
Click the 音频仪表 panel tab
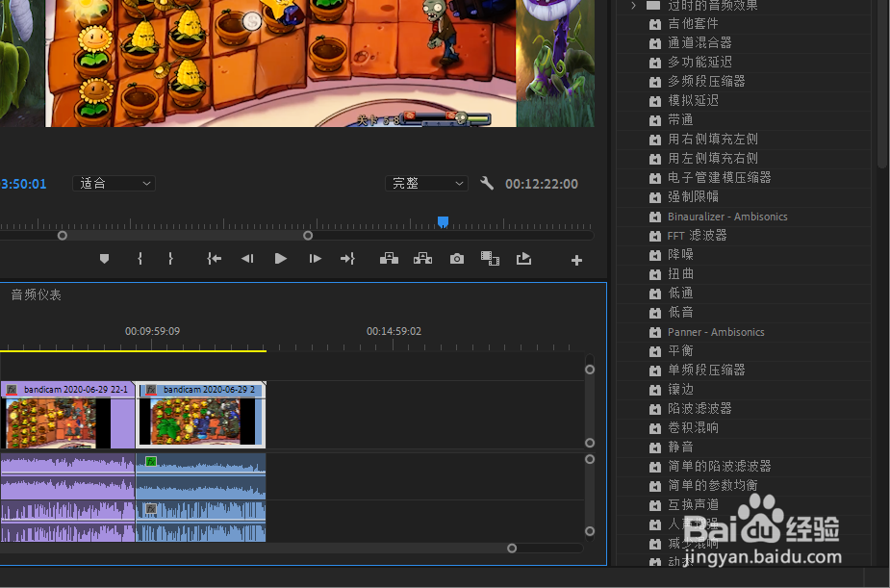pos(37,294)
